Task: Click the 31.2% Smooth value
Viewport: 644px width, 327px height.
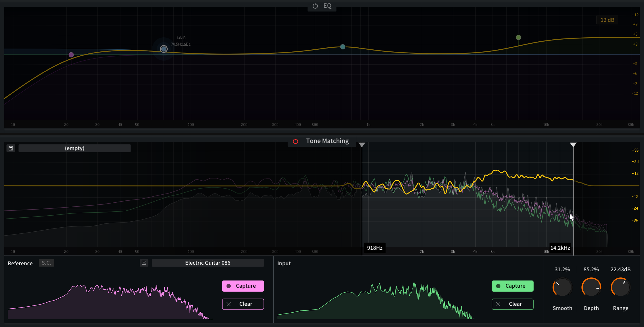Action: [562, 269]
